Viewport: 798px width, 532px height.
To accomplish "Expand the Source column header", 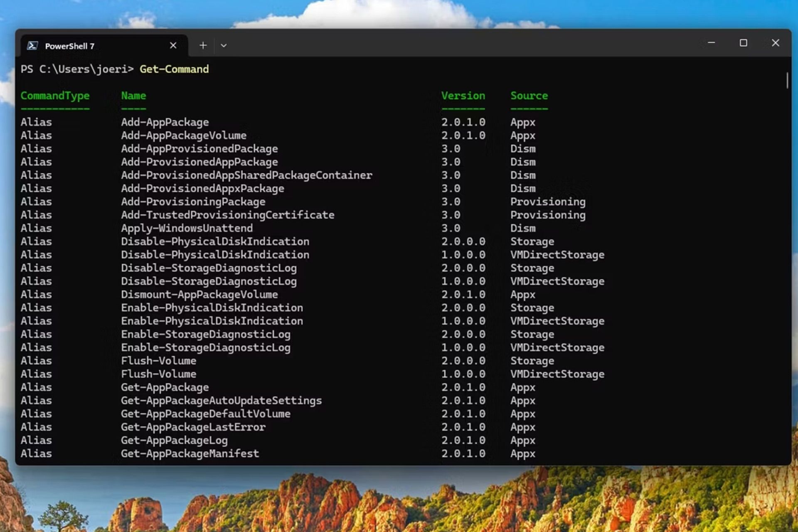I will point(528,96).
